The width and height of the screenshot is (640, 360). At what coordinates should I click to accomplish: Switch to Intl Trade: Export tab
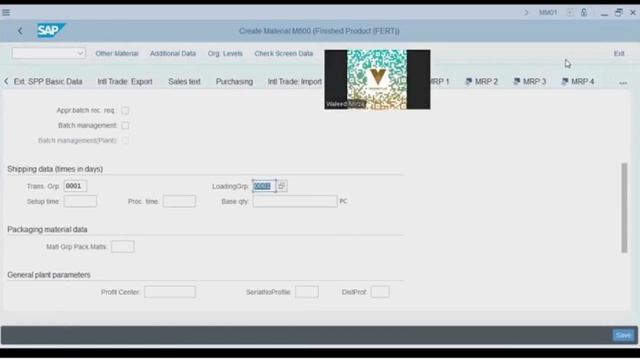pos(125,82)
